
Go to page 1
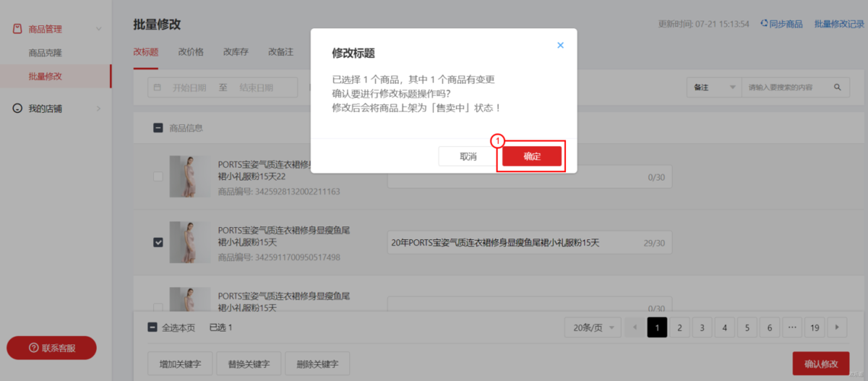tap(657, 328)
